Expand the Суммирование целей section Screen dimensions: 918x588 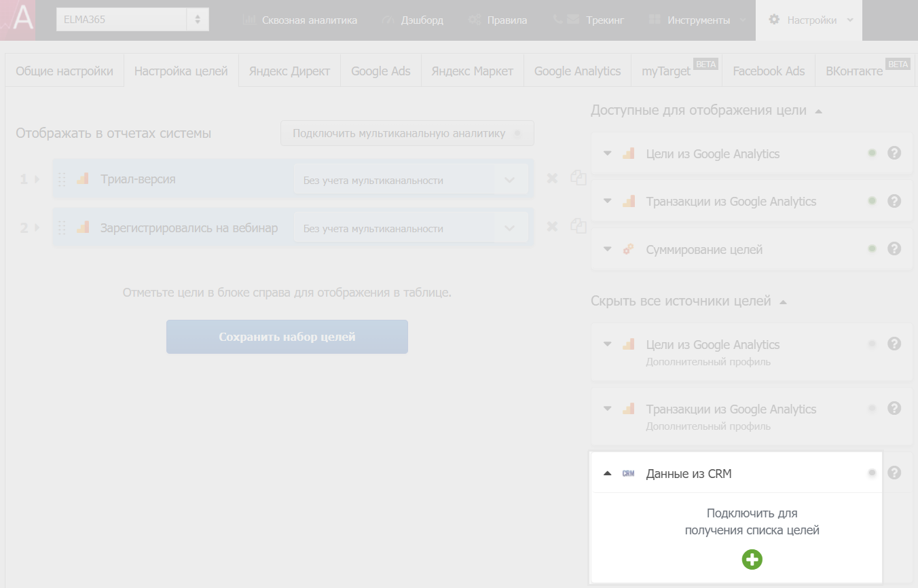click(x=608, y=249)
